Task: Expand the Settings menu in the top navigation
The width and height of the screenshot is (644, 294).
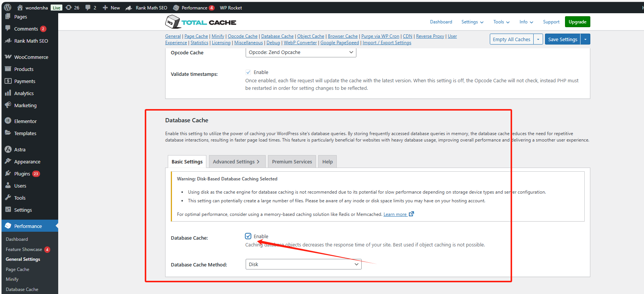Action: (x=472, y=22)
